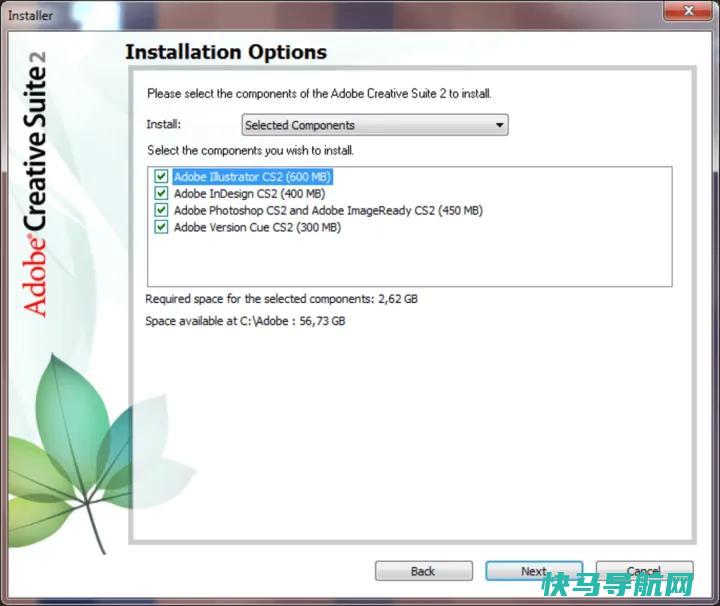This screenshot has height=606, width=720.
Task: Click the Next button
Action: pos(534,571)
